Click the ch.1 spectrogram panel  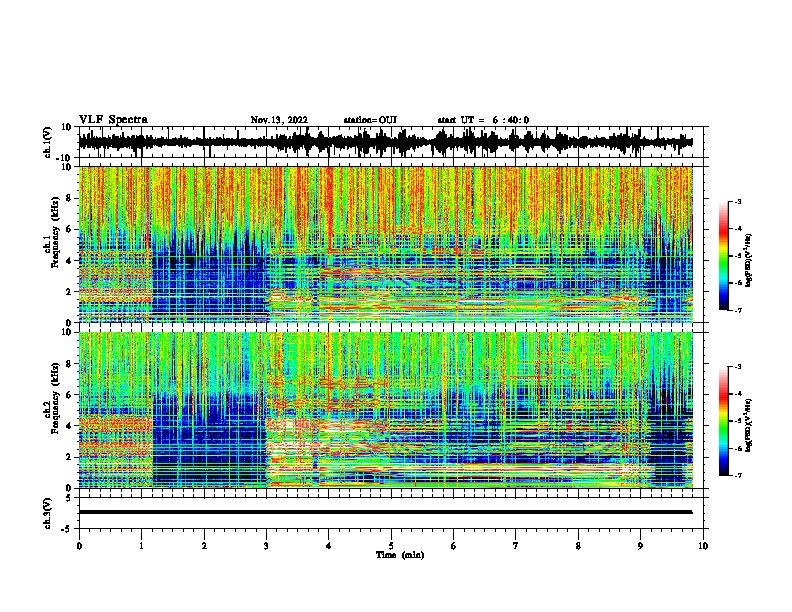click(386, 244)
